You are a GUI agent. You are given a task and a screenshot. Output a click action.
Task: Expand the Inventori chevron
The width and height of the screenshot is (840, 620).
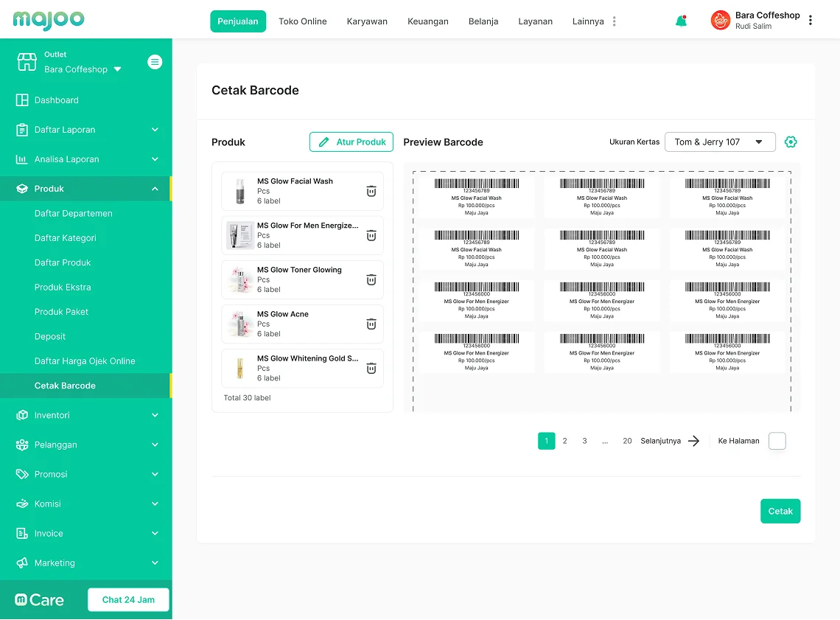(155, 415)
